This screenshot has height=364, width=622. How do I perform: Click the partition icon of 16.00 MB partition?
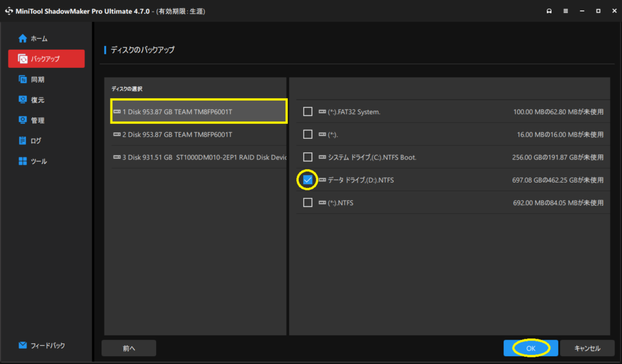tap(323, 135)
